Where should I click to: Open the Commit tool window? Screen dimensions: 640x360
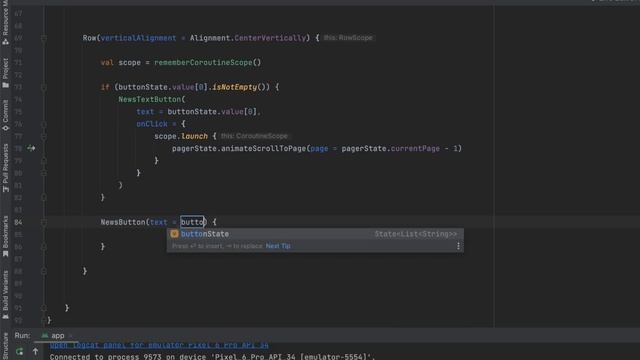tap(5, 116)
